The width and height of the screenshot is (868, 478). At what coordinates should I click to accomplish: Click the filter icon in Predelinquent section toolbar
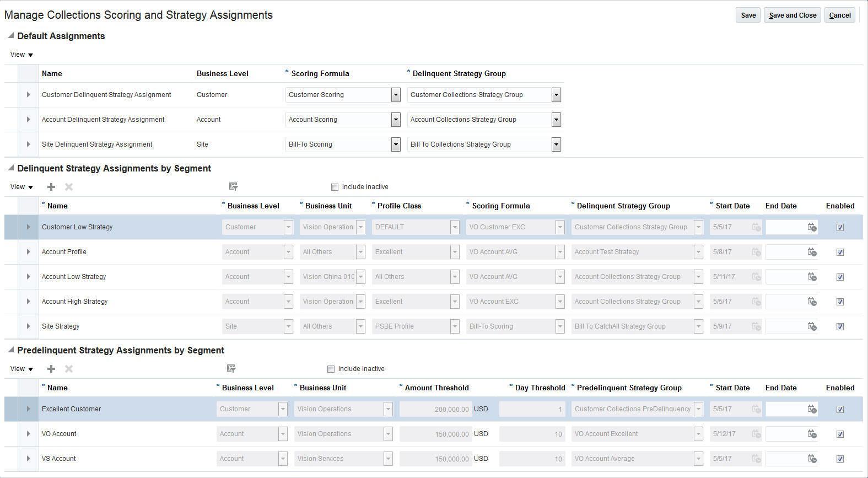(x=231, y=369)
